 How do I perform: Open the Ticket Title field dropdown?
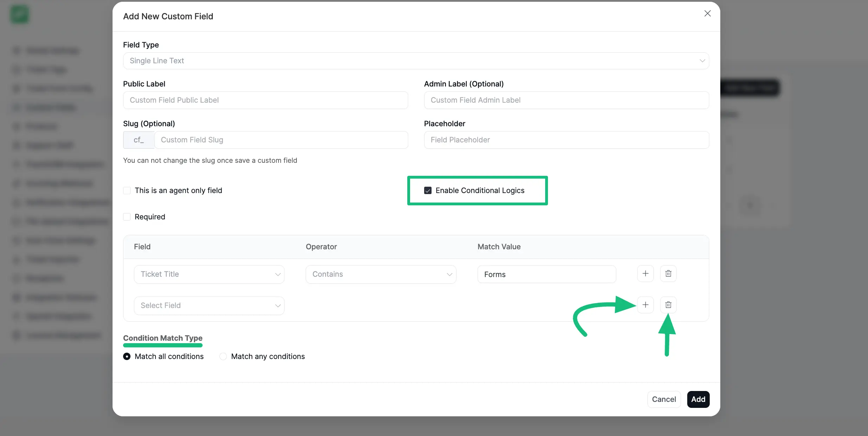point(209,274)
